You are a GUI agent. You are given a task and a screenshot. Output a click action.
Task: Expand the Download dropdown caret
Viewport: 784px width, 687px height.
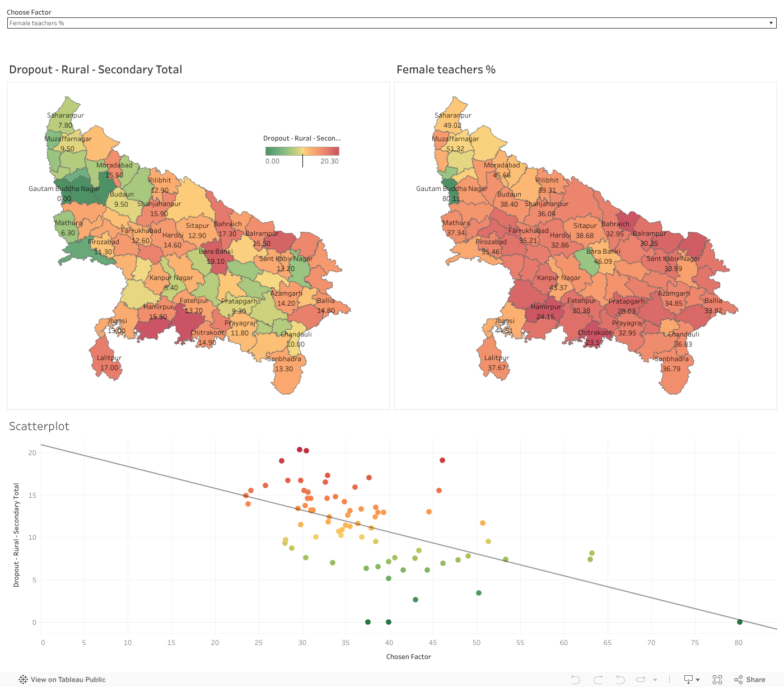pos(698,680)
